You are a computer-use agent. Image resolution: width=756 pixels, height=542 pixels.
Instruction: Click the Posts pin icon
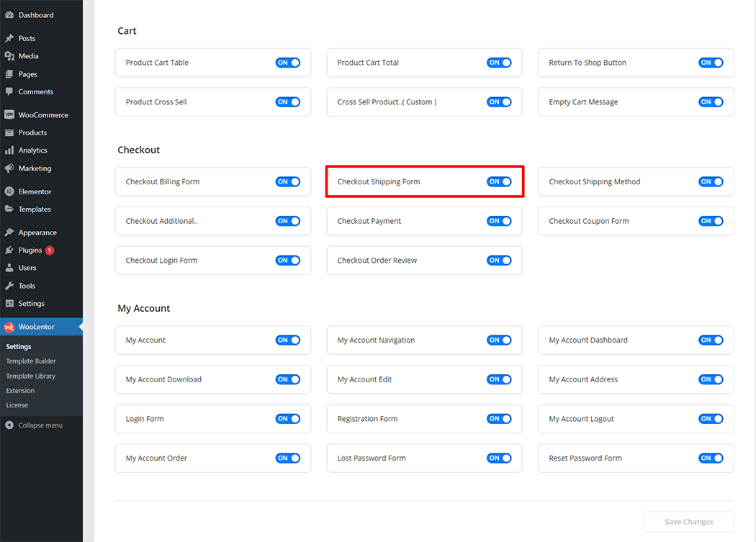tap(9, 39)
